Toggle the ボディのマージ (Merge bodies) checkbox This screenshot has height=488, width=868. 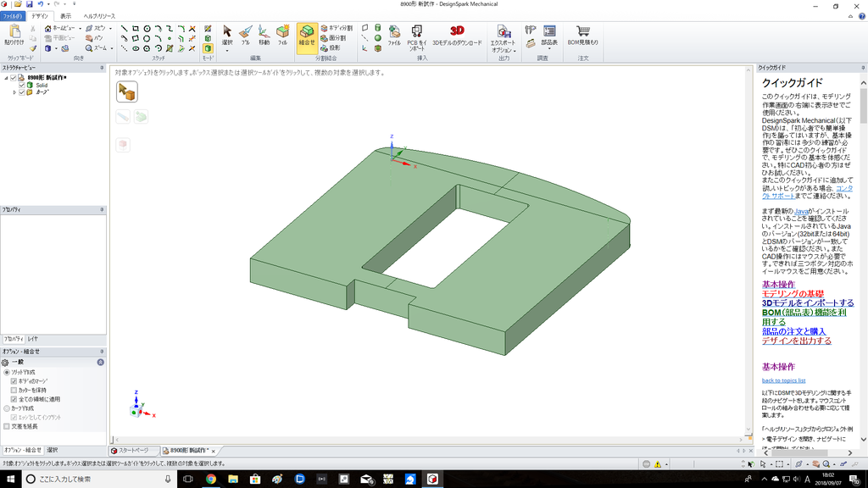[x=14, y=381]
